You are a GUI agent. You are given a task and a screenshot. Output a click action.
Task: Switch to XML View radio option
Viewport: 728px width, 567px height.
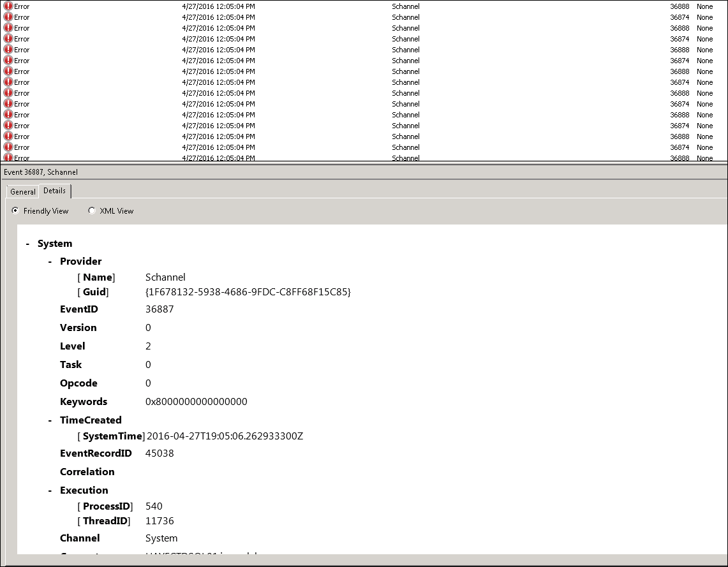click(92, 210)
